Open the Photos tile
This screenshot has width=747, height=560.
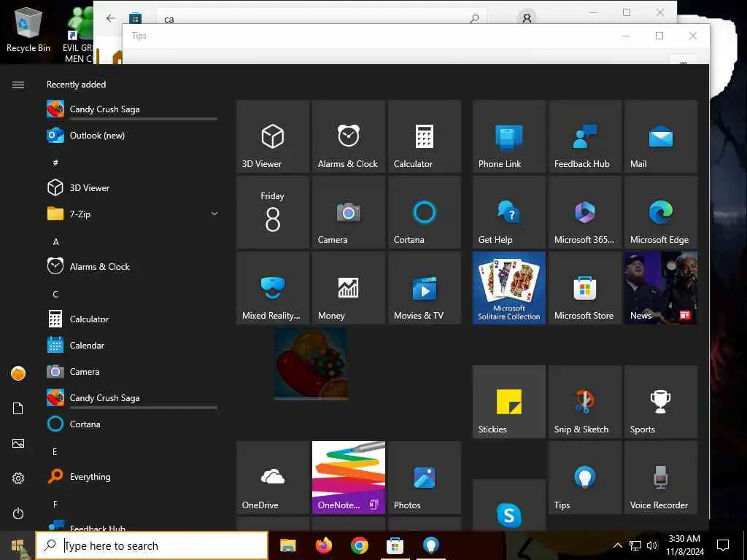tap(425, 477)
